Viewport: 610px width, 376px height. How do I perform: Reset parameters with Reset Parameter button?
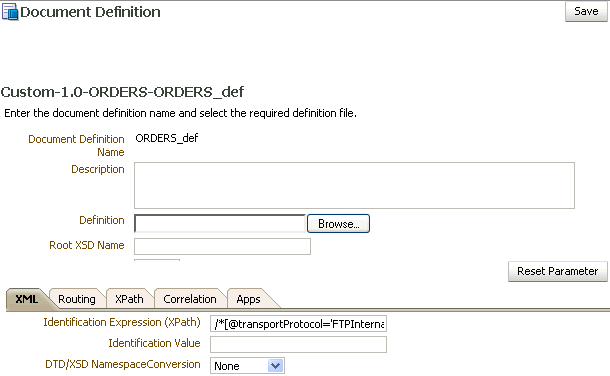(557, 271)
